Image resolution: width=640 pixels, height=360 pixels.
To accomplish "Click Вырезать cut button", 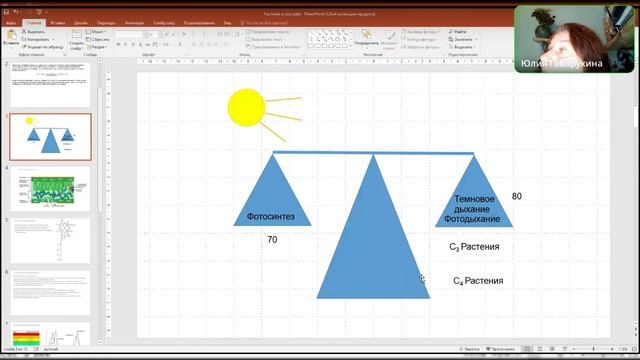I will [33, 31].
